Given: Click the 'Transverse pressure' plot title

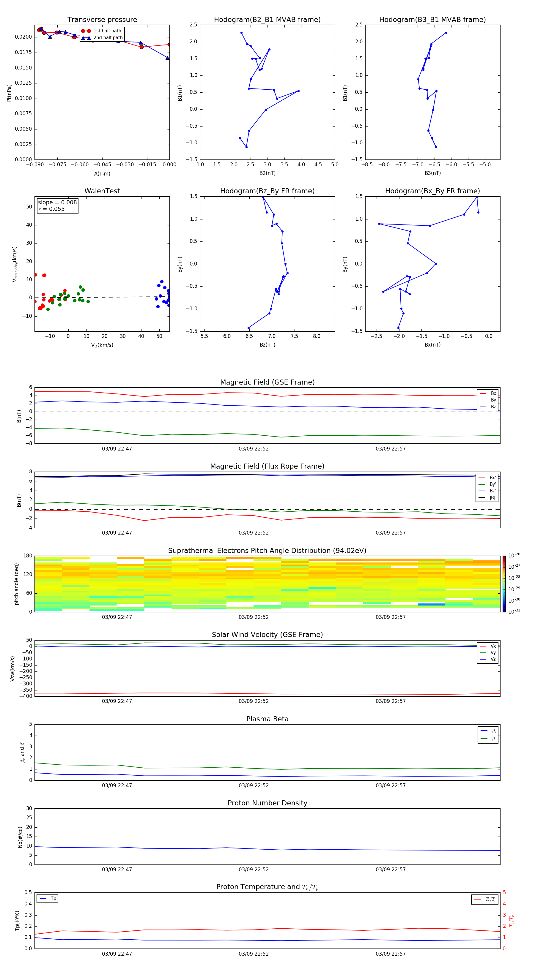Looking at the screenshot, I should click(102, 20).
